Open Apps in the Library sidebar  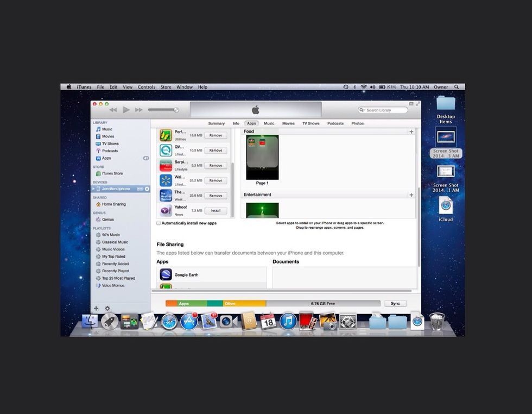pos(106,158)
